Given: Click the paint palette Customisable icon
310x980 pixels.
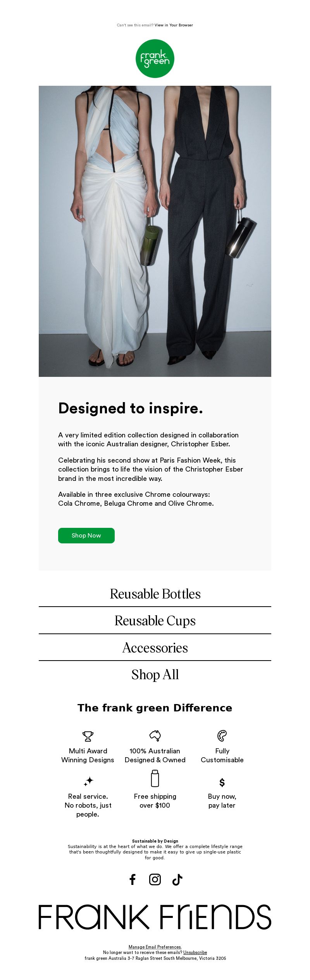Looking at the screenshot, I should tap(222, 736).
